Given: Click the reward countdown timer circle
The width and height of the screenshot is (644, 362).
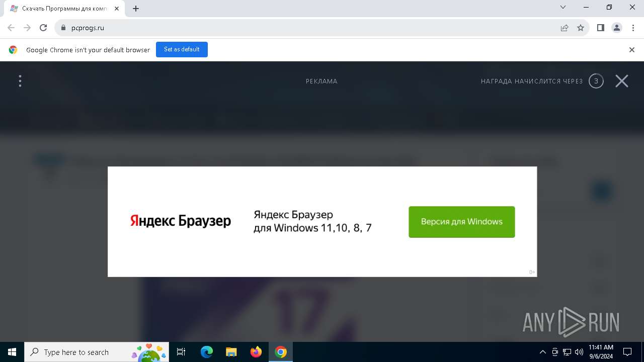Looking at the screenshot, I should 596,81.
